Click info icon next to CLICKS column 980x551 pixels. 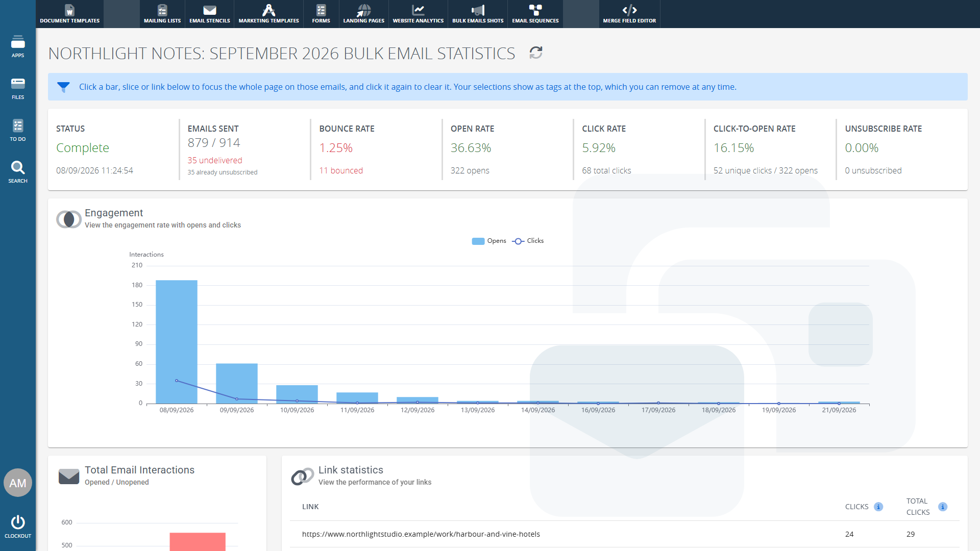[x=878, y=507]
